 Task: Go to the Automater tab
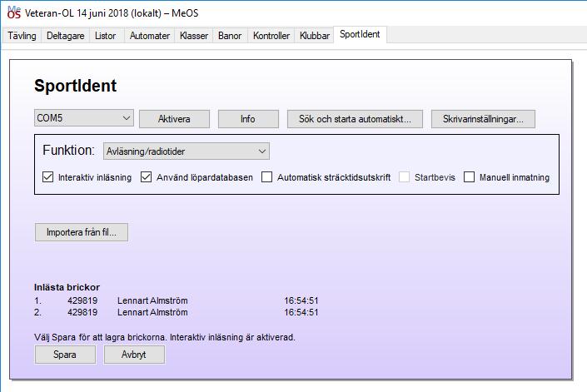149,36
